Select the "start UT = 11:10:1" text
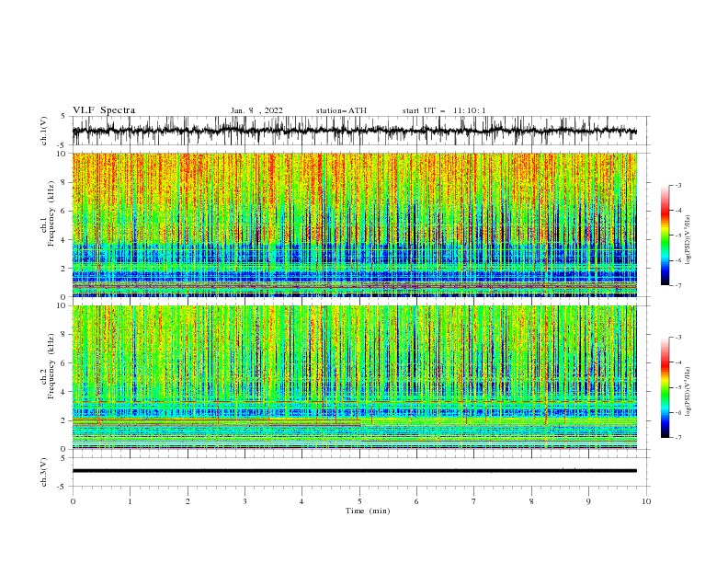Image resolution: width=728 pixels, height=563 pixels. [x=444, y=110]
